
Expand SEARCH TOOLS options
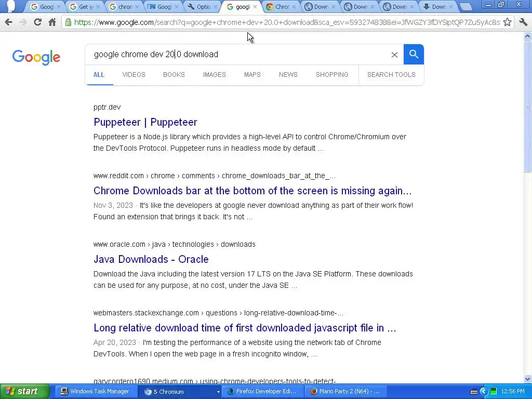(x=391, y=75)
